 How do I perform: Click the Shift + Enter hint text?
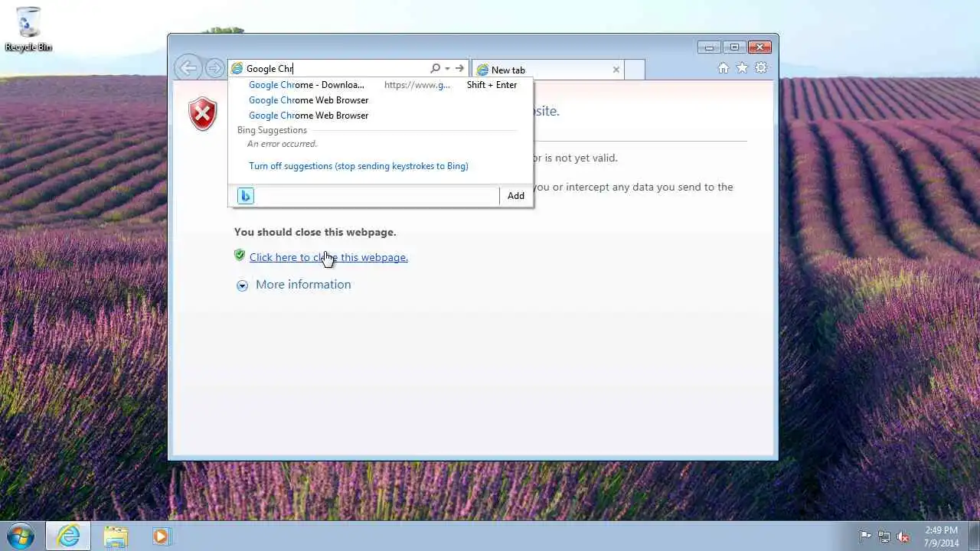pos(492,85)
